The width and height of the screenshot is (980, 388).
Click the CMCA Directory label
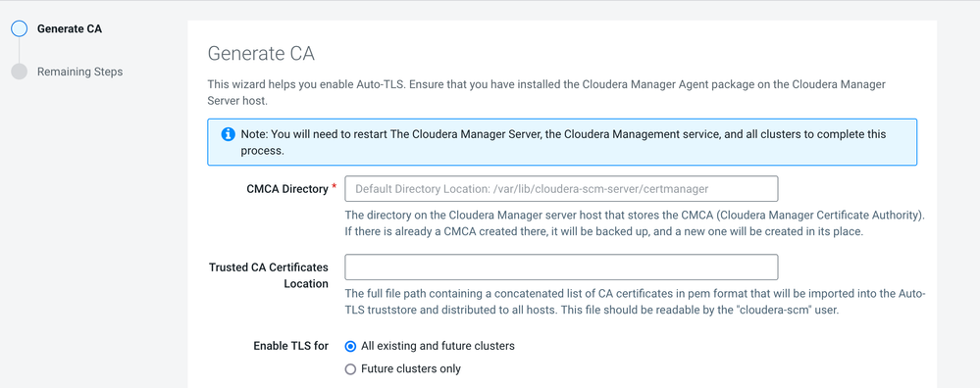pos(287,189)
